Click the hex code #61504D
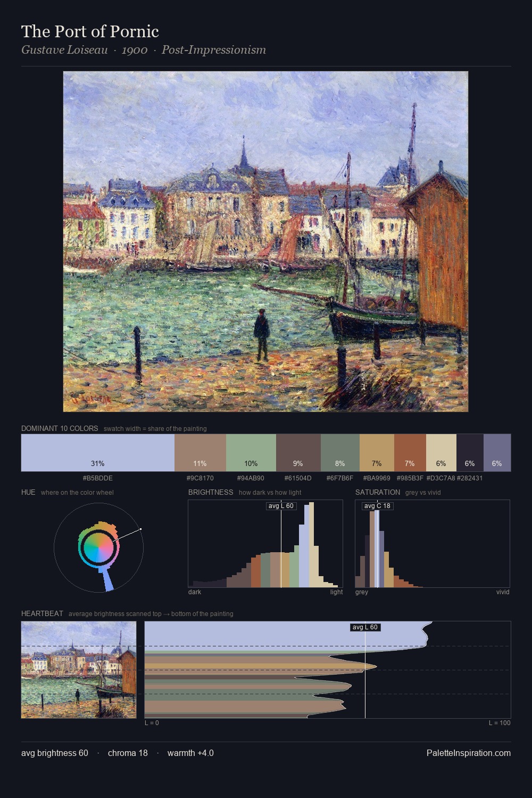532x798 pixels. (x=298, y=478)
